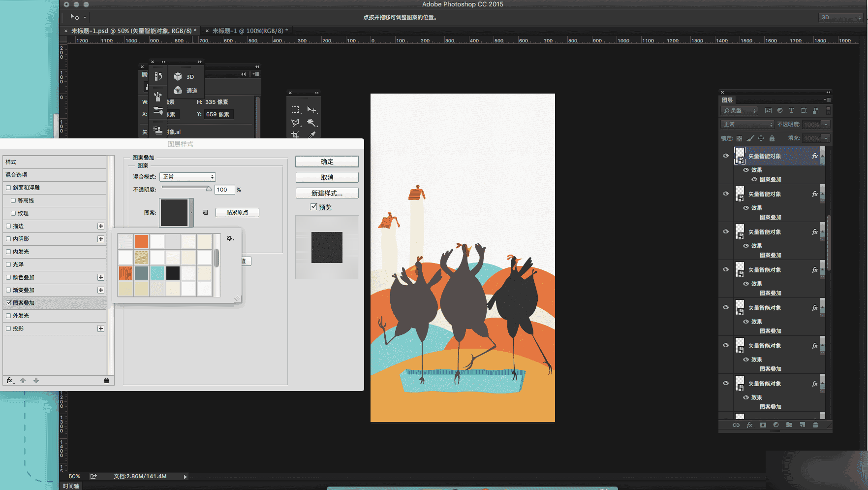Uncheck the 预览 (Preview) checkbox
This screenshot has height=490, width=868.
click(313, 207)
